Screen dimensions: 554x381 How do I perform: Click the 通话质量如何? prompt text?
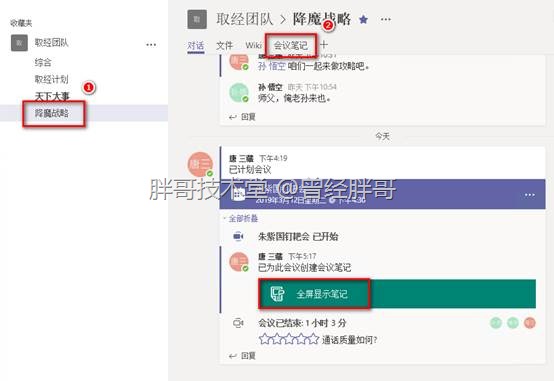pos(350,340)
